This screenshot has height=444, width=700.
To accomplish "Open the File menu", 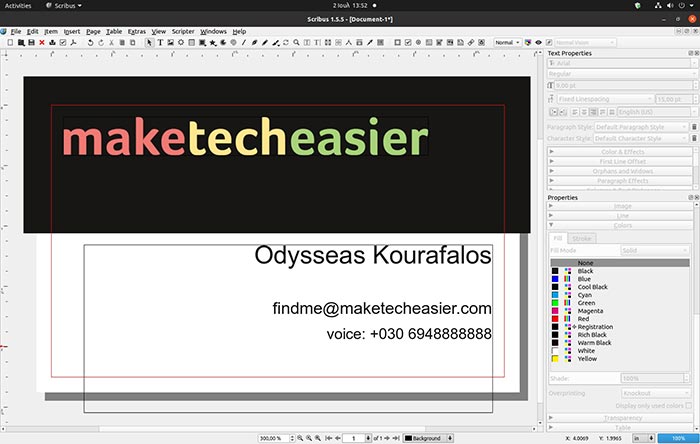I will [16, 31].
